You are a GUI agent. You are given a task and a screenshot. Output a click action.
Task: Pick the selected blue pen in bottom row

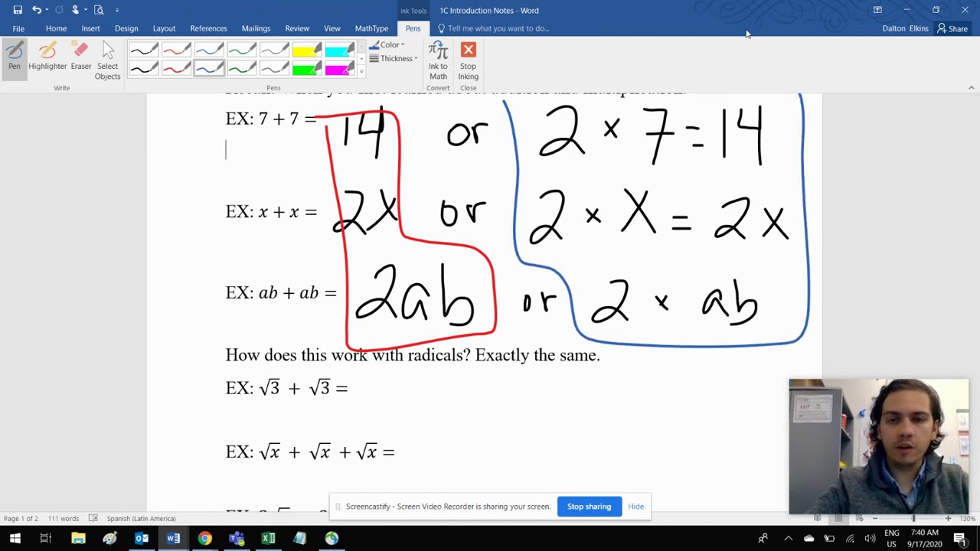coord(209,70)
